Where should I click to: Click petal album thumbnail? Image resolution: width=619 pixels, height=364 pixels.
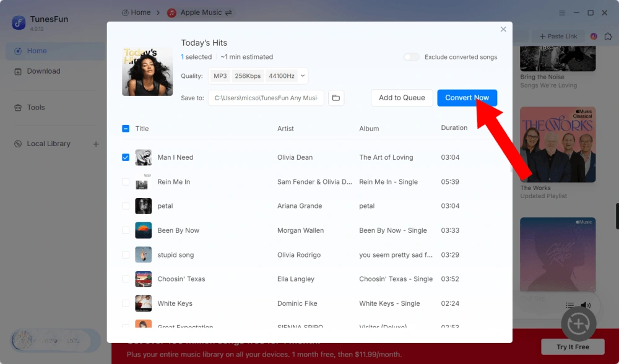pyautogui.click(x=144, y=206)
